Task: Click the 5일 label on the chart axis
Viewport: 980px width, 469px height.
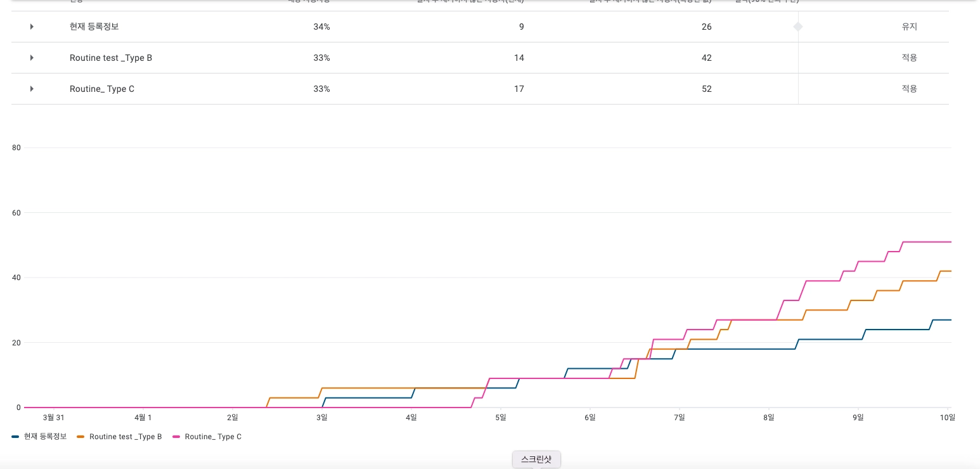Action: click(501, 417)
